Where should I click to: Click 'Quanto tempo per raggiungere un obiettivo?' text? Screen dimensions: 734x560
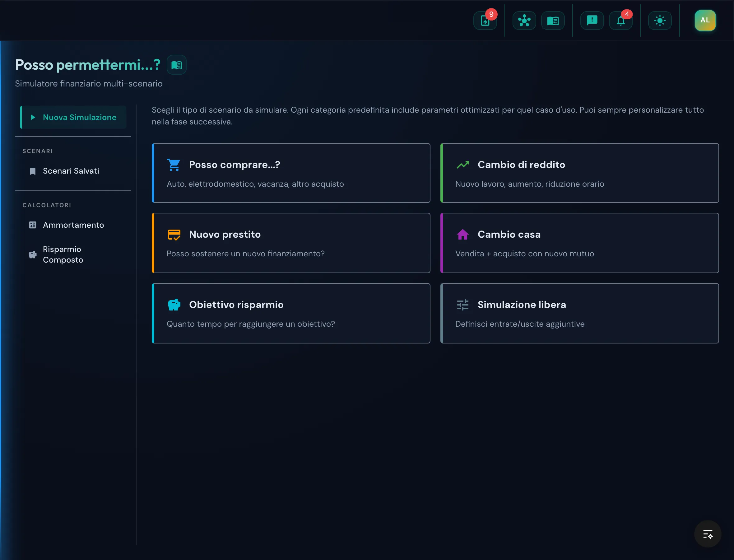pos(251,324)
